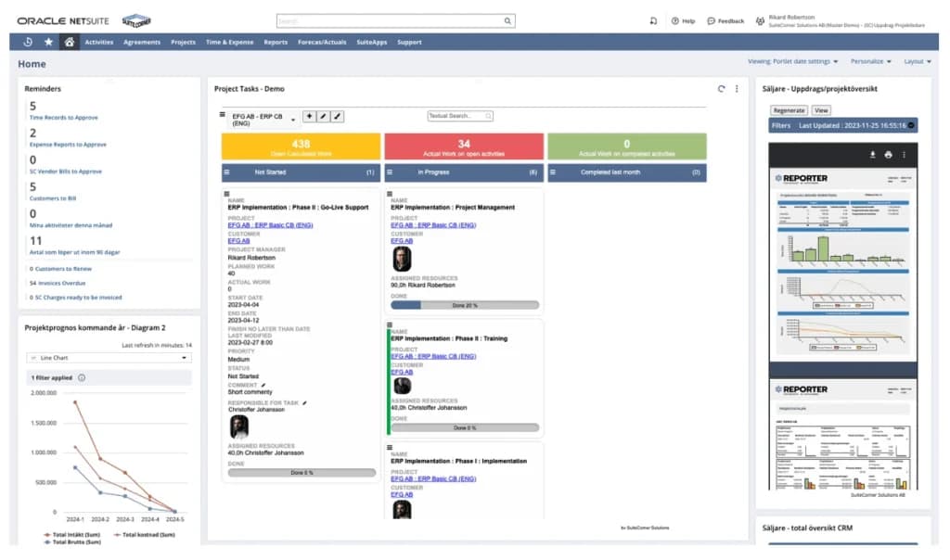Viewport: 950px width, 560px height.
Task: Click the SuiteCorner company logo
Action: pos(136,20)
